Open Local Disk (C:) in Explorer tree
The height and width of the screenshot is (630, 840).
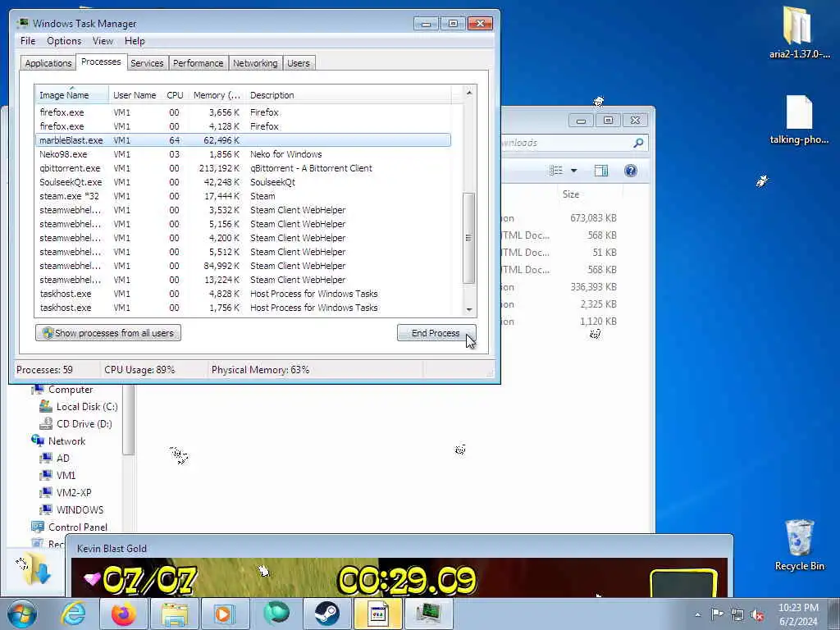click(x=87, y=407)
